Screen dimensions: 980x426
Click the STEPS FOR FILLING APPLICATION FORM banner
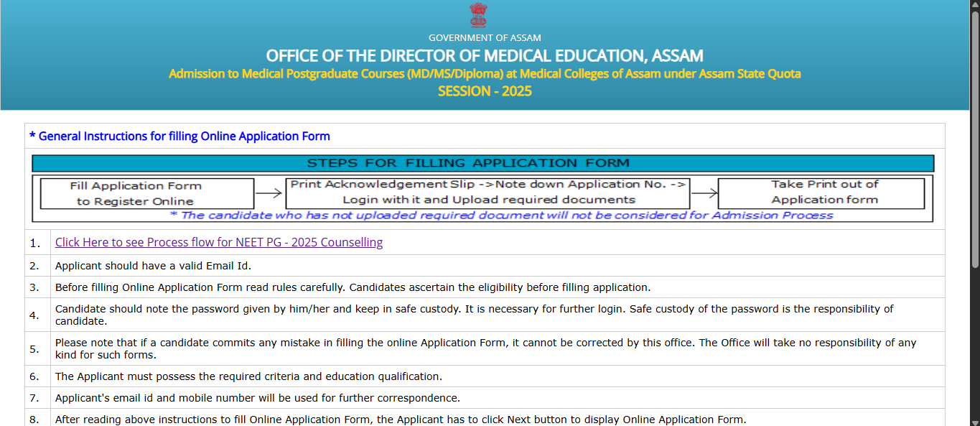point(482,162)
